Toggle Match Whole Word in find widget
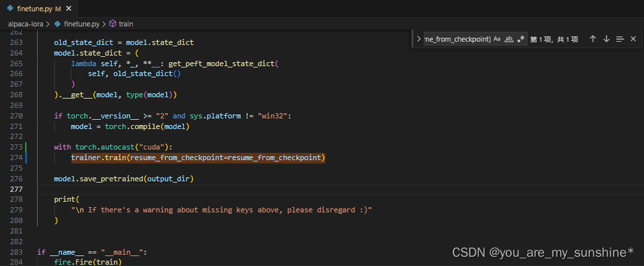 (509, 39)
